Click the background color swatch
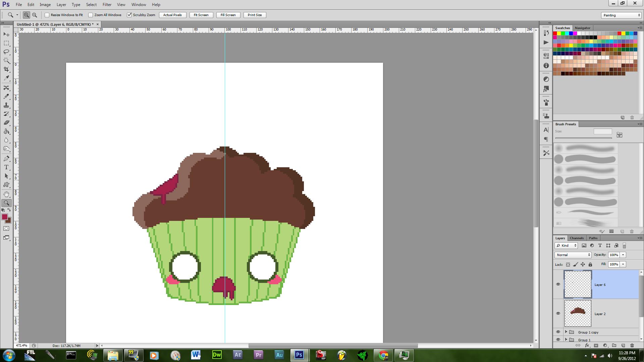The height and width of the screenshot is (362, 644). 9,221
